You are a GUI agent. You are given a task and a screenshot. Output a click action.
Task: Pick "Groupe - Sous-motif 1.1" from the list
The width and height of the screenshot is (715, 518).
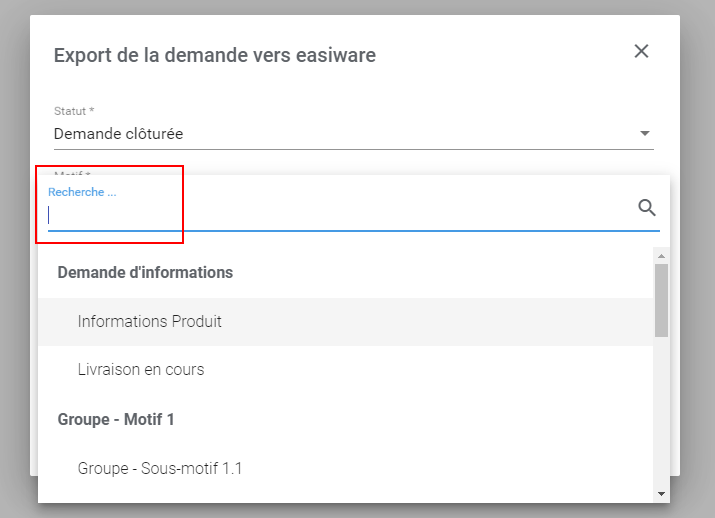coord(160,468)
